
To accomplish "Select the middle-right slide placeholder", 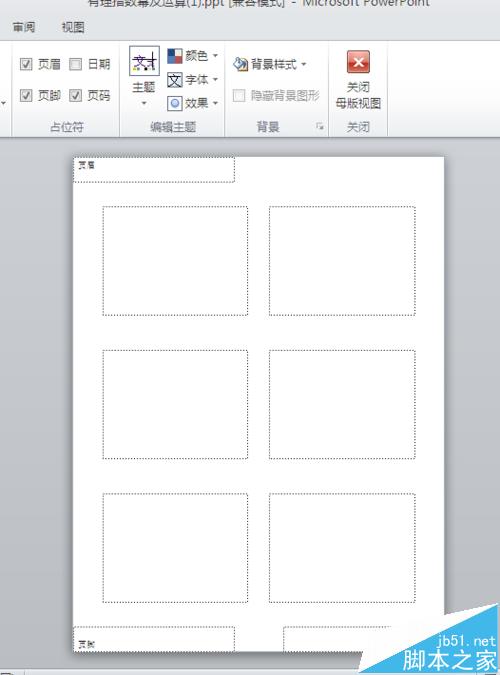I will (342, 404).
